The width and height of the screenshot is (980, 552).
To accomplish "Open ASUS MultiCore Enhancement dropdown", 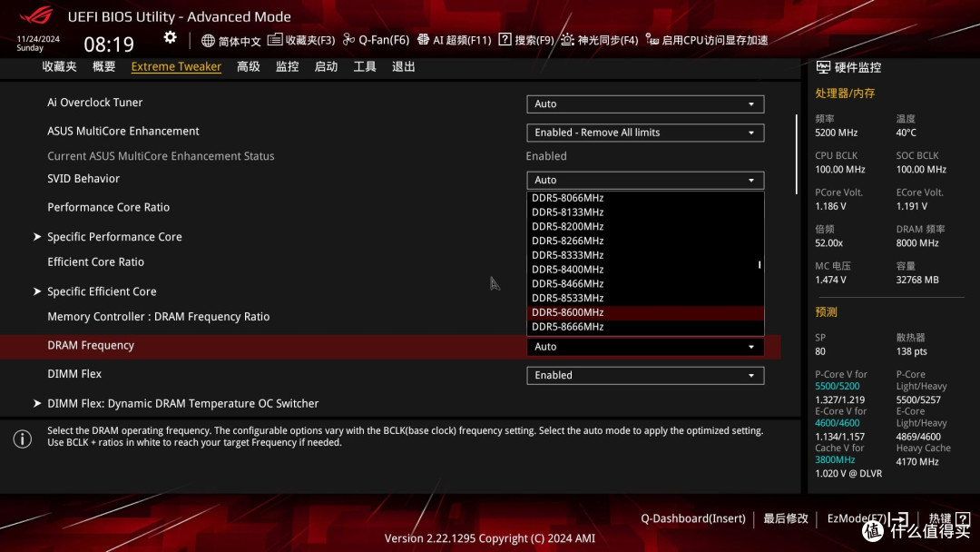I will pos(645,133).
